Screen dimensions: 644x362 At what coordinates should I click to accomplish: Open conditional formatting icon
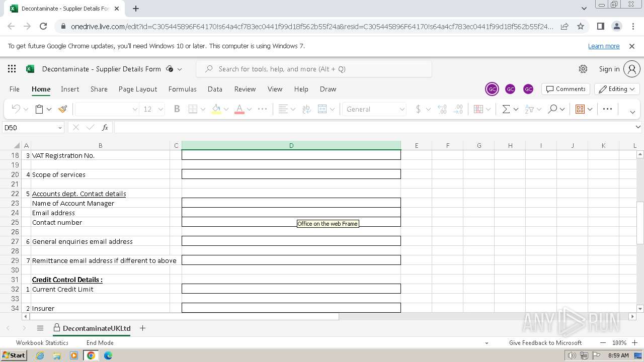click(478, 109)
